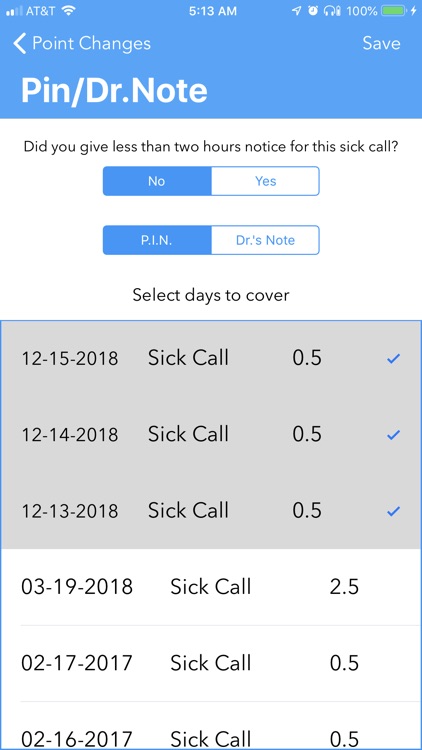Select Yes for less than two hours notice
The image size is (422, 750).
click(x=265, y=181)
